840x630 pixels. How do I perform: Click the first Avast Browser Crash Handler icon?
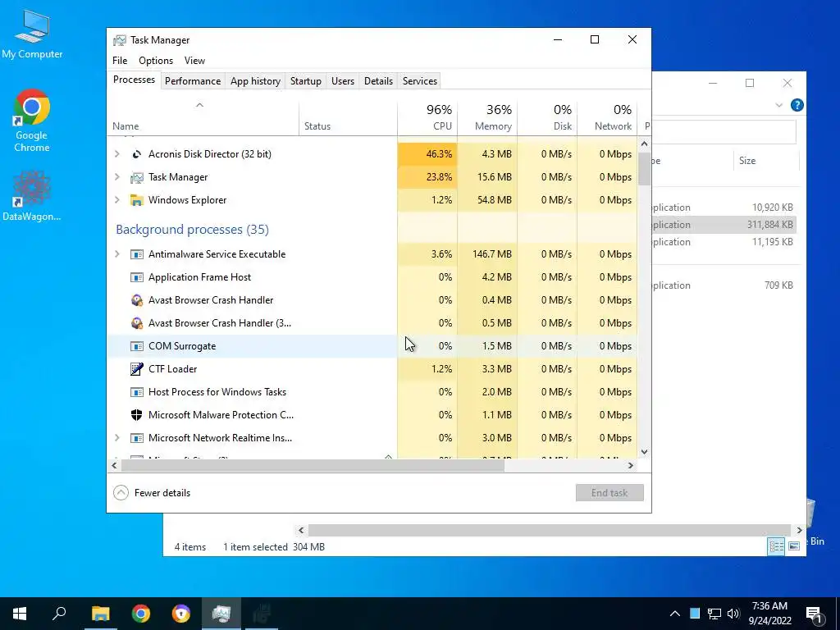137,300
